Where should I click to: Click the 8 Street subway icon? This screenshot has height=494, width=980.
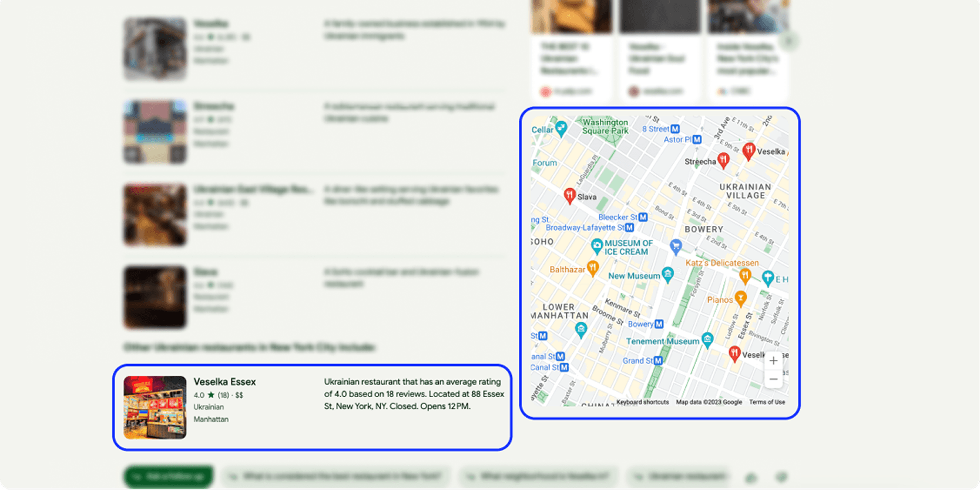tap(675, 129)
